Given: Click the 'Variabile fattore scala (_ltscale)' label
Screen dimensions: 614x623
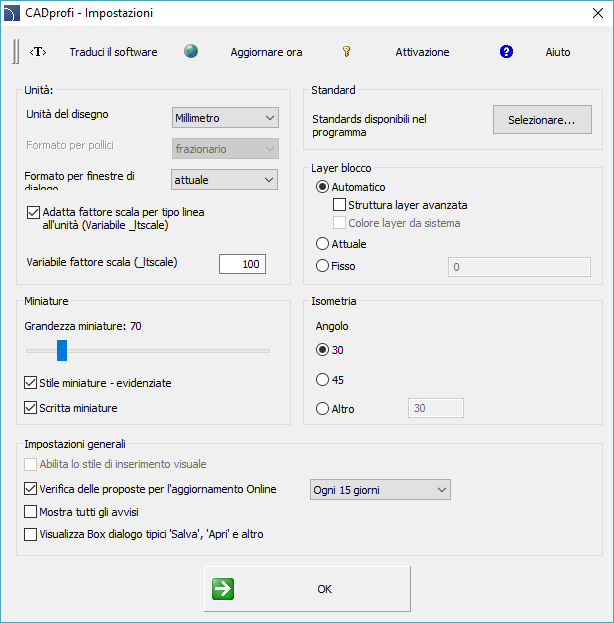Looking at the screenshot, I should click(x=102, y=262).
